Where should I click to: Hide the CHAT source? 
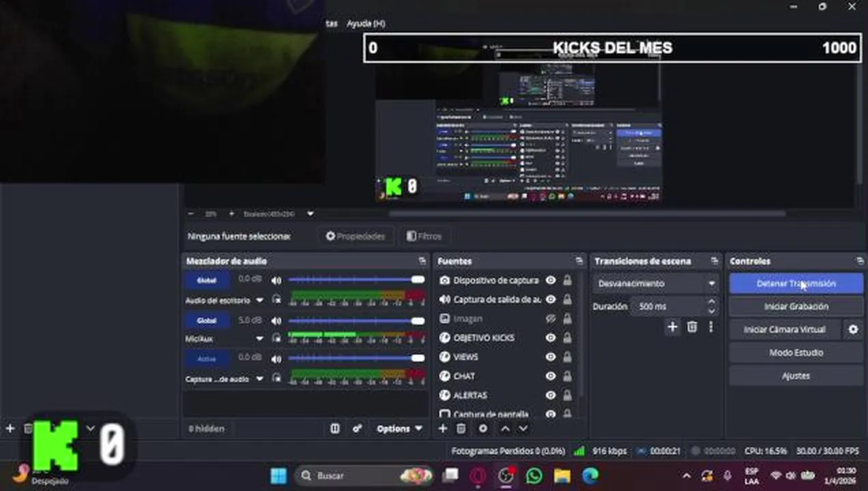point(551,376)
